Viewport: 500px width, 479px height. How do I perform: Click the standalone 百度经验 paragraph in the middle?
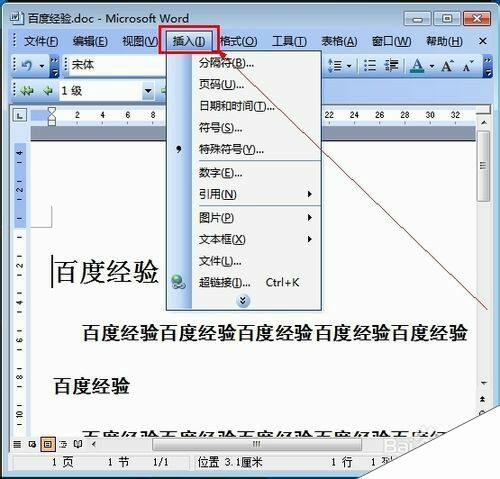[92, 386]
